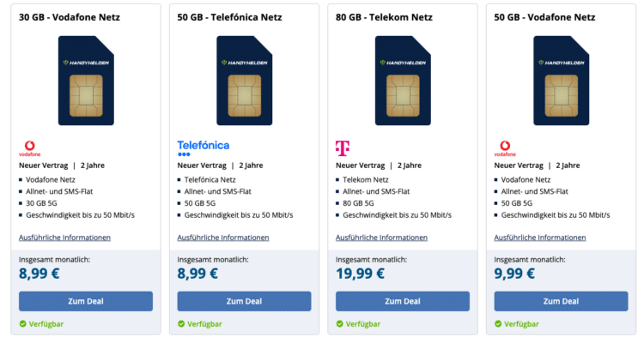Click the 80 GB - Telekom Netz heading

tap(384, 17)
